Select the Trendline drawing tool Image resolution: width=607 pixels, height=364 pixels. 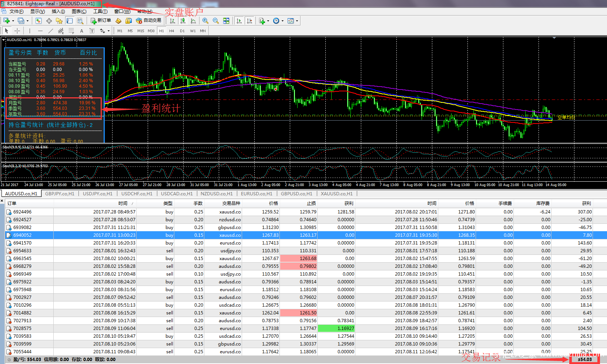(50, 31)
